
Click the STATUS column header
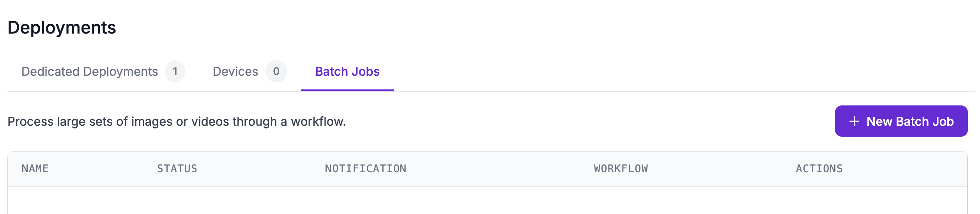[177, 169]
